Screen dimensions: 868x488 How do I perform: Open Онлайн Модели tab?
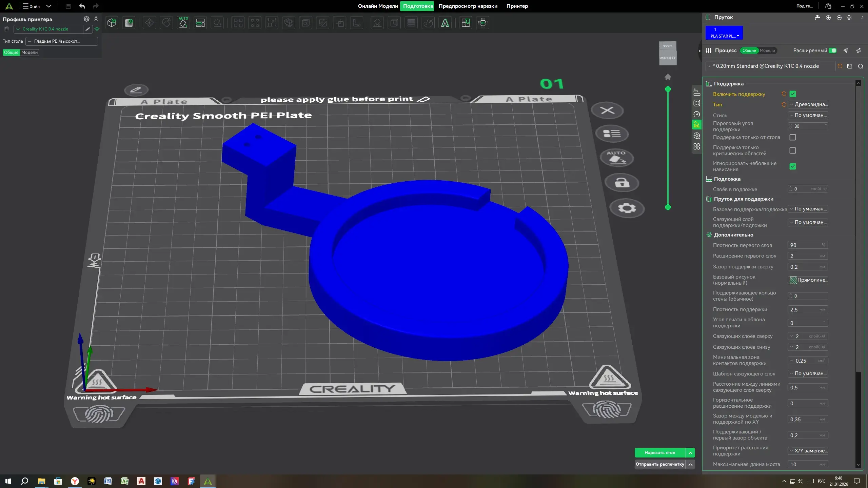pos(378,6)
